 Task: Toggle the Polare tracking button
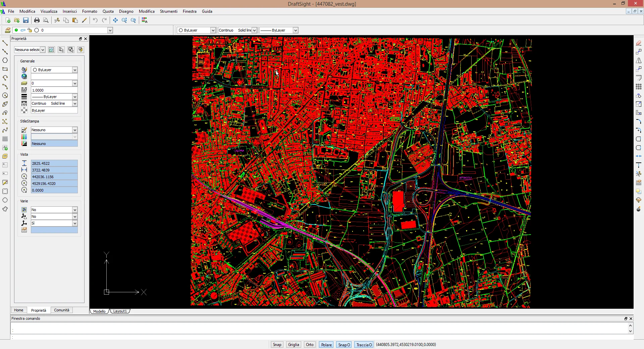(326, 345)
